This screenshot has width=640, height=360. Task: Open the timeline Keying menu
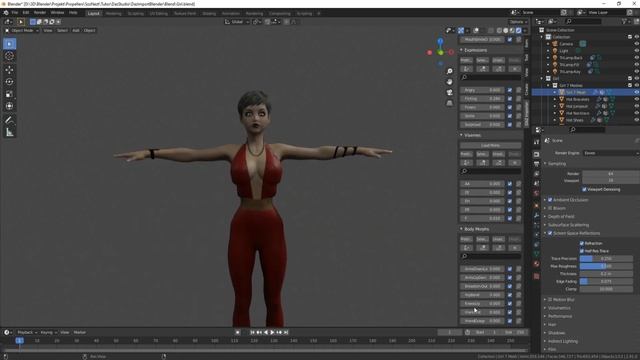click(49, 333)
